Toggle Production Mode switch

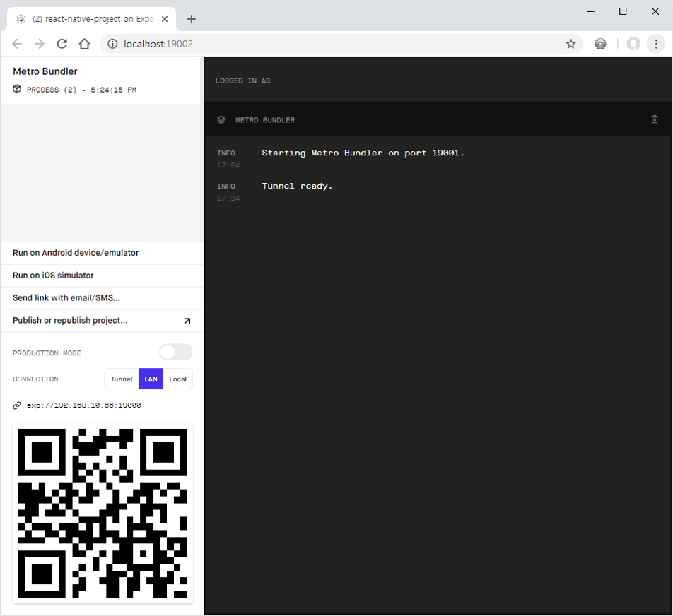tap(176, 353)
